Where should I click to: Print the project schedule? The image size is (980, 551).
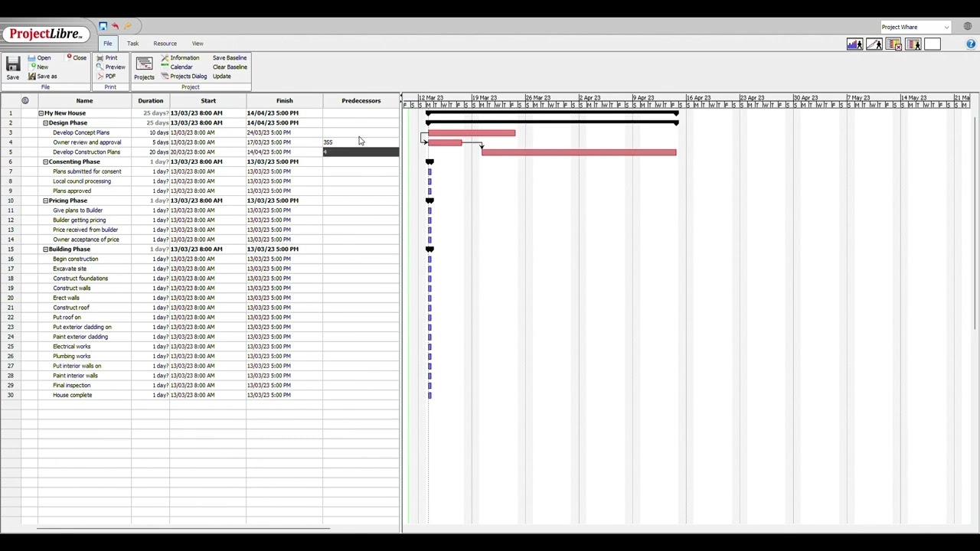coord(107,58)
